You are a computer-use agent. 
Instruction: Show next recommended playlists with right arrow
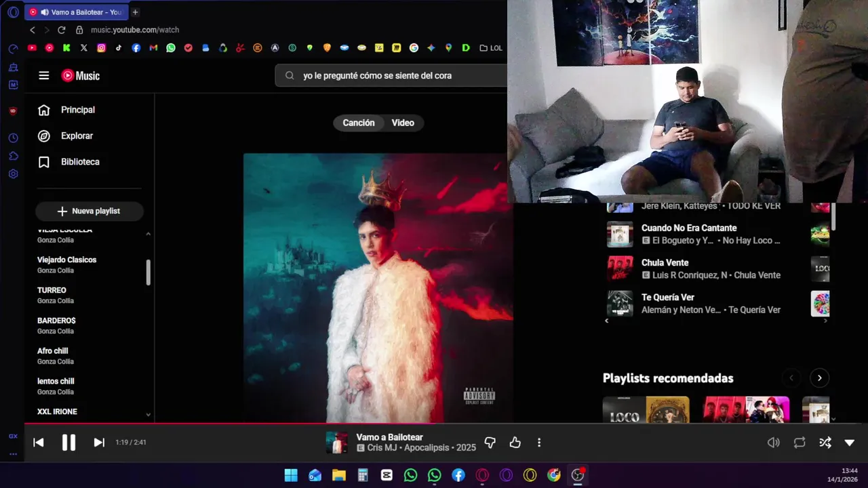[x=819, y=378]
